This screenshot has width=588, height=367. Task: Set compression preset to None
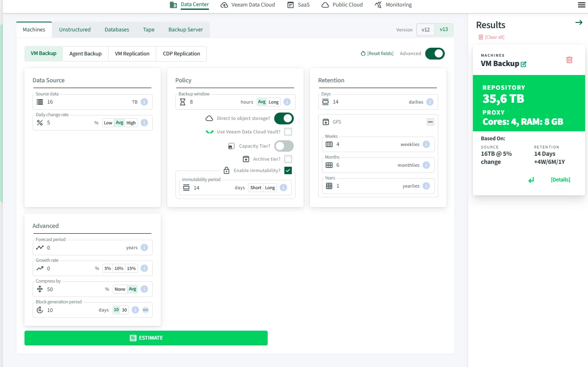tap(120, 289)
